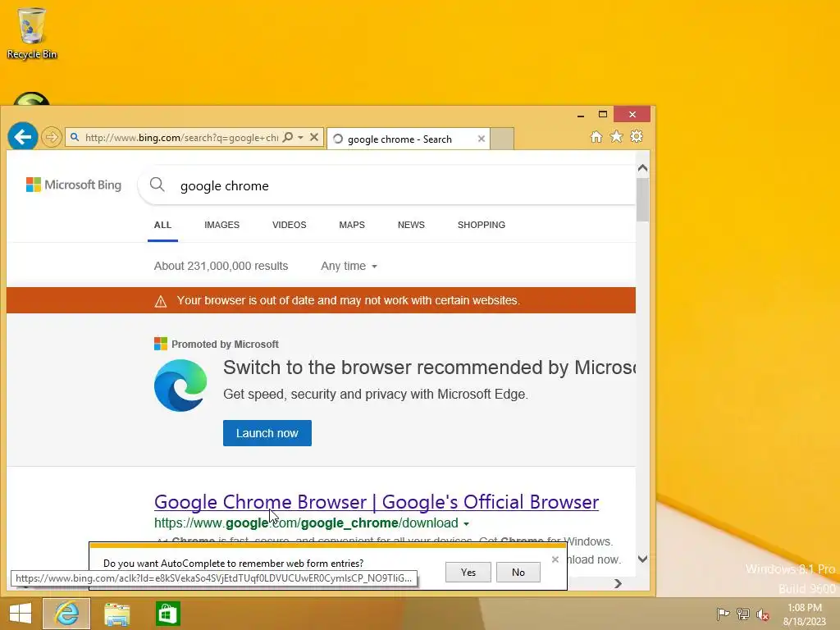Viewport: 840px width, 630px height.
Task: Click the Action Center flag tray icon
Action: (x=723, y=614)
